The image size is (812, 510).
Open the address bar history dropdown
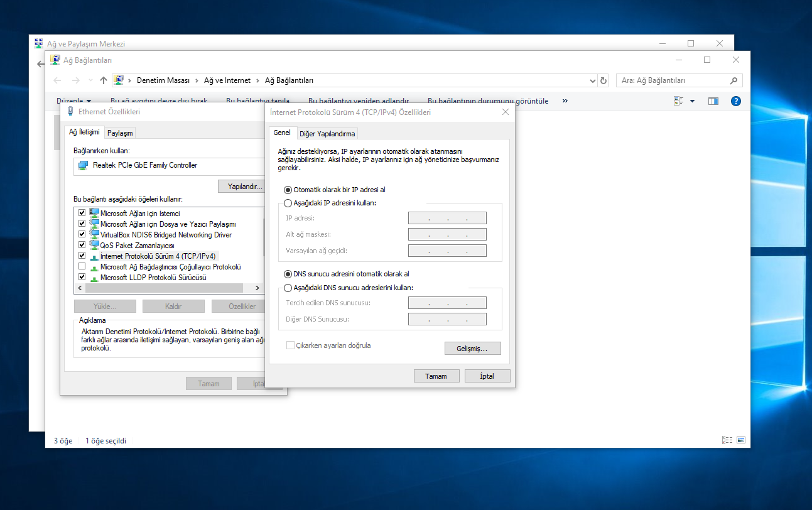click(x=593, y=80)
